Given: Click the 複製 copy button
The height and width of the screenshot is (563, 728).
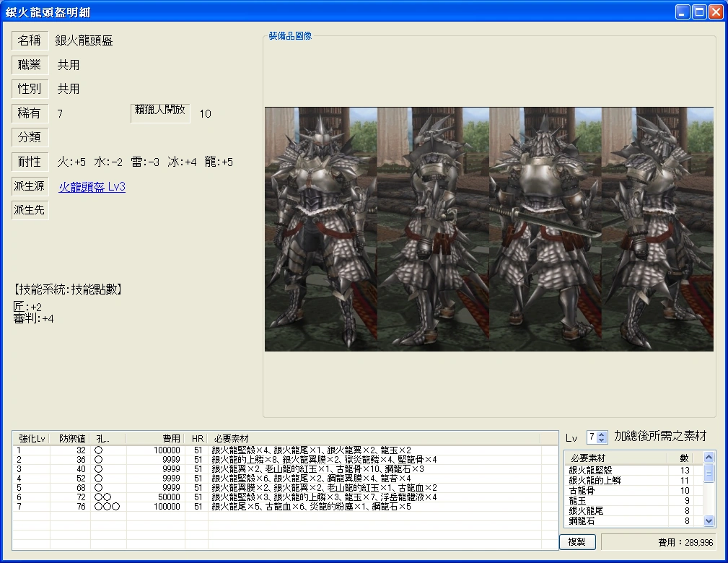Looking at the screenshot, I should 577,542.
